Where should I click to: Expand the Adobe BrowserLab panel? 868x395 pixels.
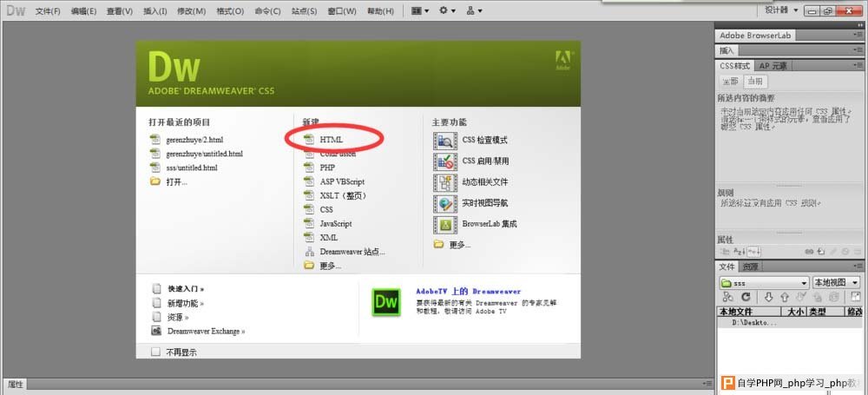coord(755,35)
